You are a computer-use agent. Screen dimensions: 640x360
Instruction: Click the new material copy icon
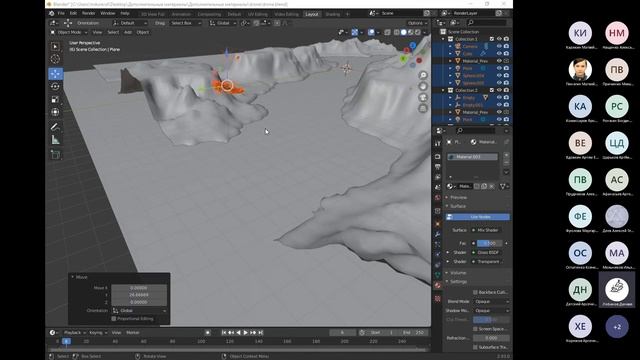coord(484,186)
